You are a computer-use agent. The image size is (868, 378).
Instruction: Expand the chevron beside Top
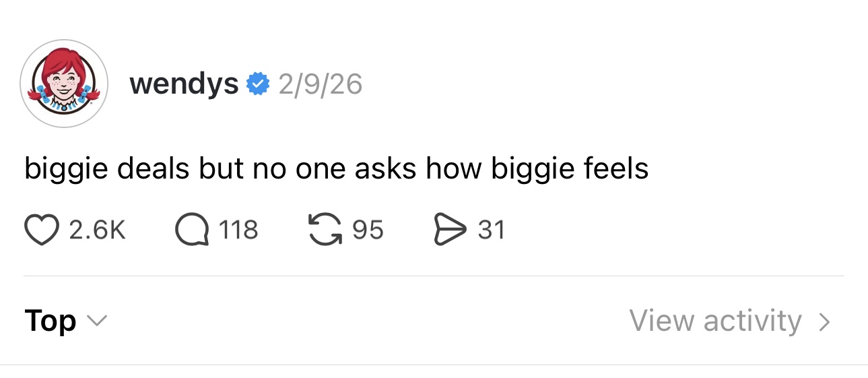[x=97, y=321]
